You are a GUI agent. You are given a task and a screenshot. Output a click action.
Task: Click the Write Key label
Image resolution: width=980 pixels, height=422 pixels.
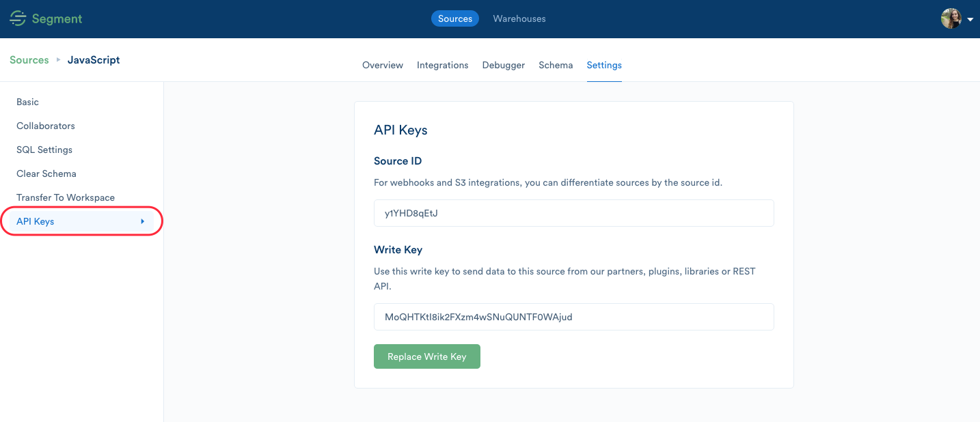tap(398, 250)
